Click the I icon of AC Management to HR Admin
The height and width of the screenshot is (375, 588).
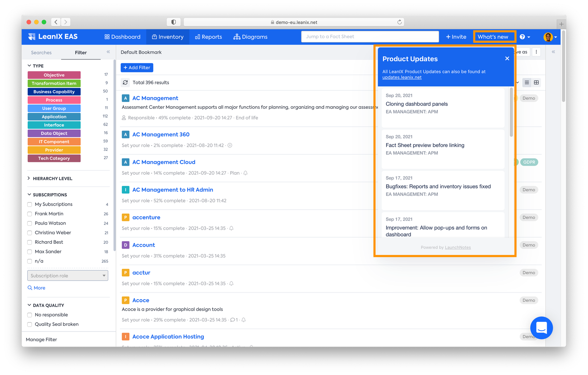tap(125, 190)
